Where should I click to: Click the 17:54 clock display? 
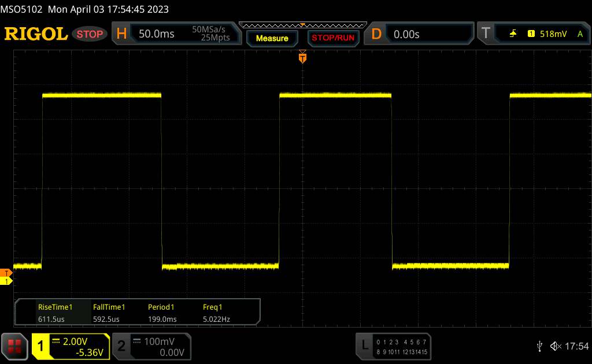(576, 346)
